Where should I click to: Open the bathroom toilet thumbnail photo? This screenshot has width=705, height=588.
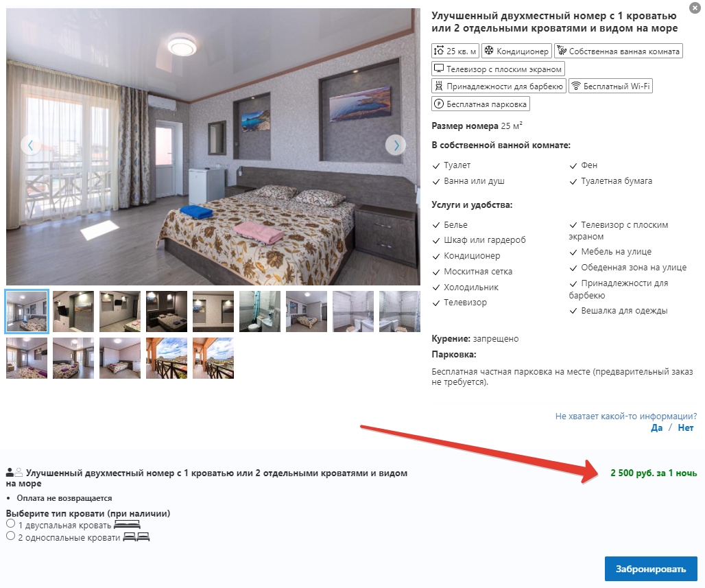click(x=260, y=311)
